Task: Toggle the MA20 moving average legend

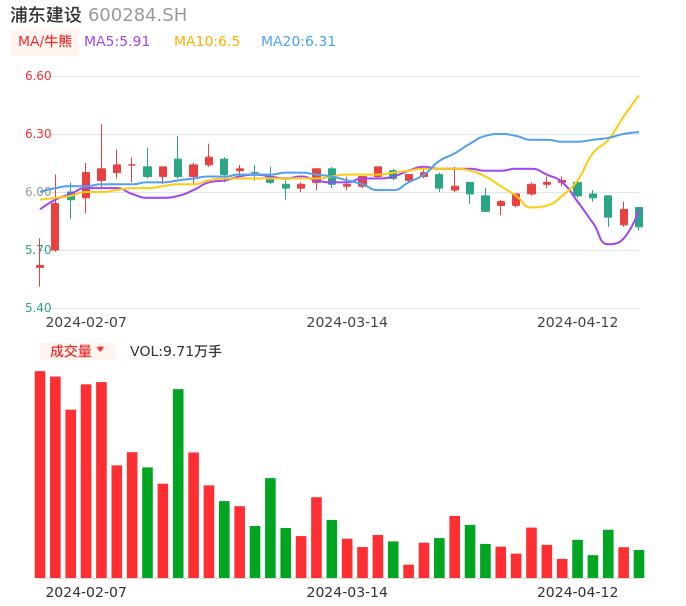Action: click(x=298, y=42)
